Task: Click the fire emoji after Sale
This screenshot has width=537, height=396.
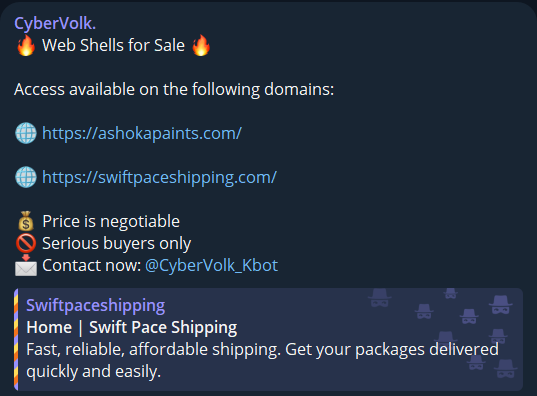Action: click(x=201, y=45)
